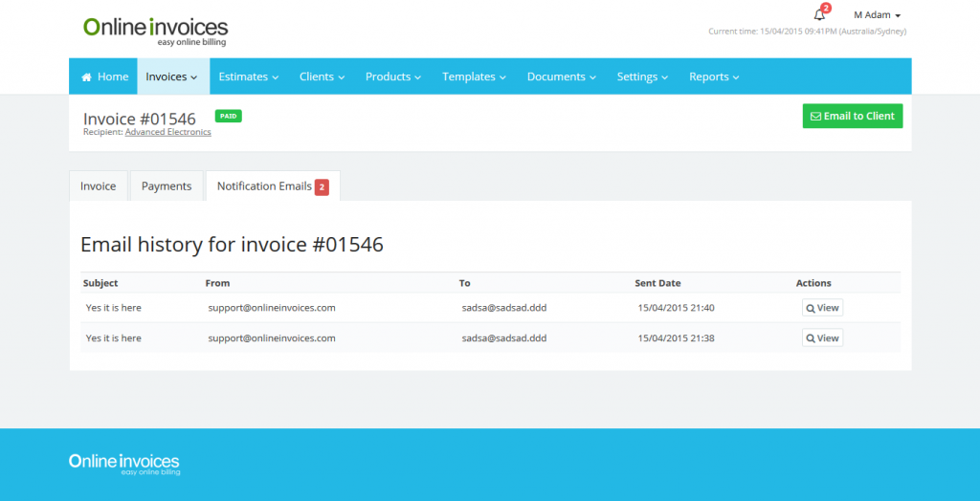Open the Reports menu
The width and height of the screenshot is (980, 501).
point(714,76)
